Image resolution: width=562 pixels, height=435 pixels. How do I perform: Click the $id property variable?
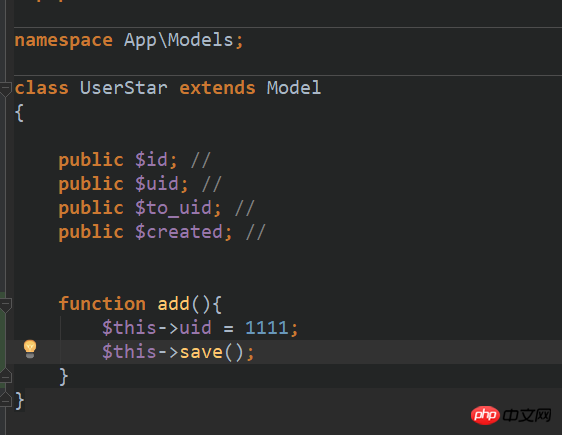coord(151,159)
